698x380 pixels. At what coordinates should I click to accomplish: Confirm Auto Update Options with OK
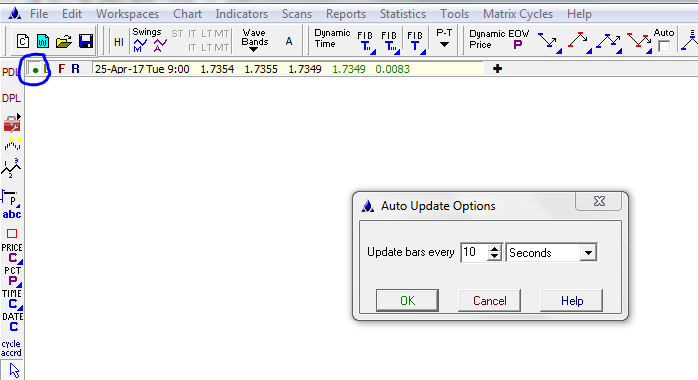[x=407, y=301]
